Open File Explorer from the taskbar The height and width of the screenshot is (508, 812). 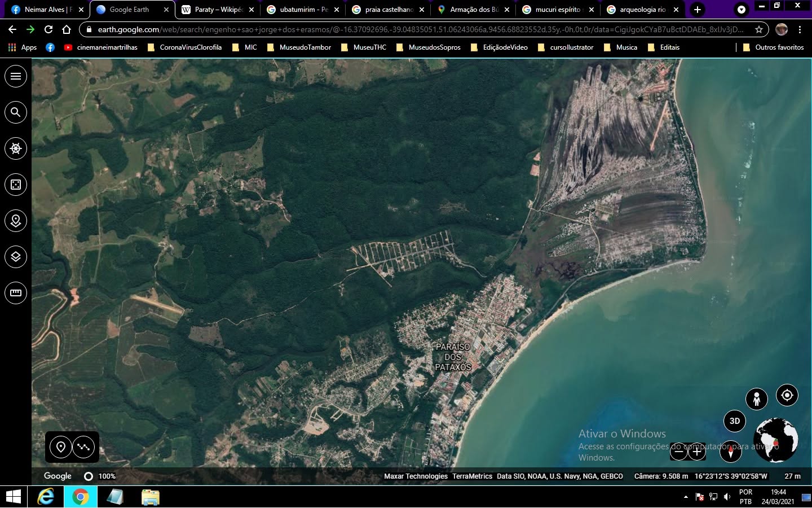click(150, 497)
